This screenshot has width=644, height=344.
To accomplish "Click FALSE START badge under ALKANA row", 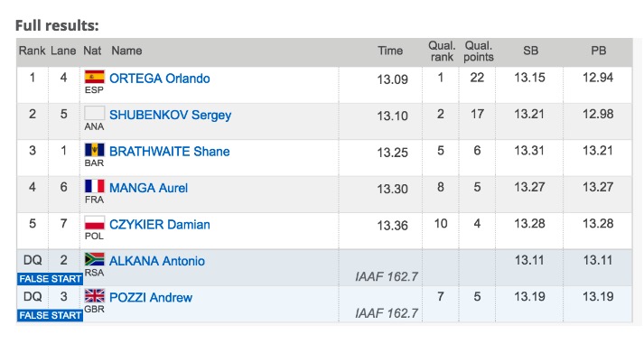I will pyautogui.click(x=50, y=279).
